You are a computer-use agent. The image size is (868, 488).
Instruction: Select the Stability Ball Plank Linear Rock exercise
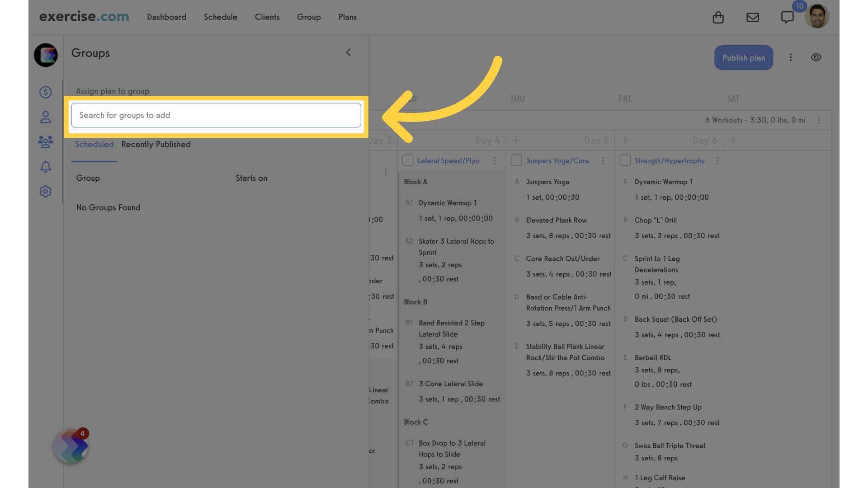(565, 352)
